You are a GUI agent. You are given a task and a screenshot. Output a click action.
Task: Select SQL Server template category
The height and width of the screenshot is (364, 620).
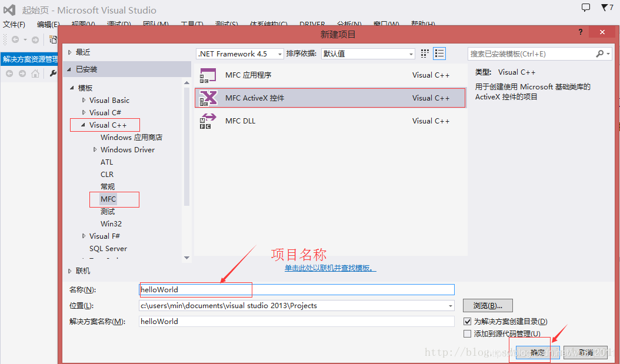(108, 249)
